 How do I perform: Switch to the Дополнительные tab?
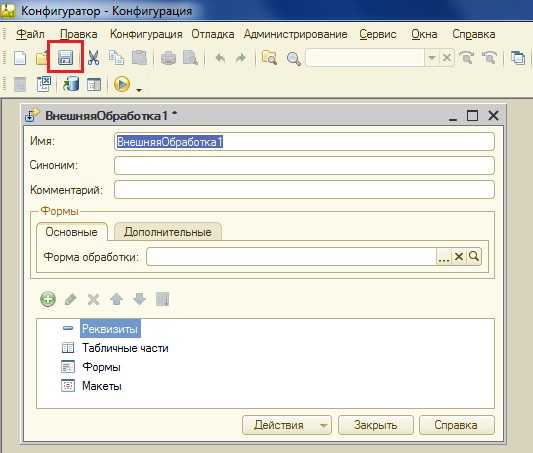coord(168,232)
